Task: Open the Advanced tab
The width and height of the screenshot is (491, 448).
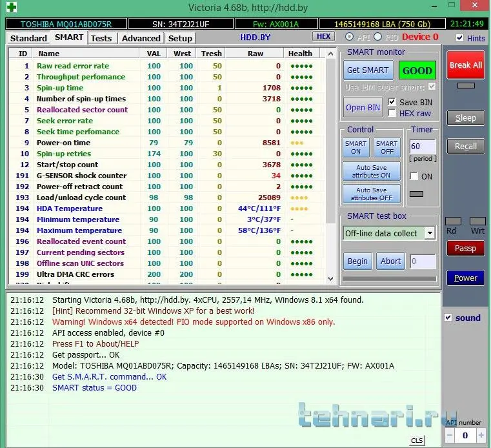Action: [x=141, y=38]
